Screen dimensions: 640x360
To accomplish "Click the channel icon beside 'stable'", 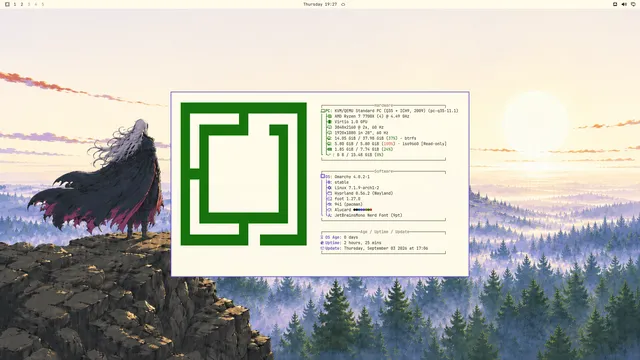I will 329,182.
